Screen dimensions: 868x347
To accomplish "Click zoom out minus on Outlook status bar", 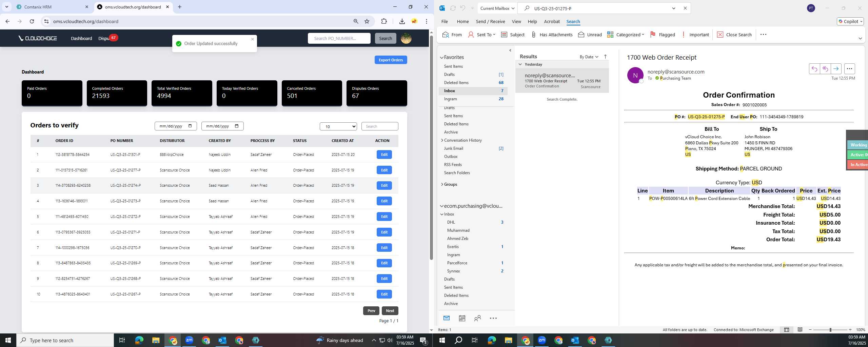I will [810, 330].
